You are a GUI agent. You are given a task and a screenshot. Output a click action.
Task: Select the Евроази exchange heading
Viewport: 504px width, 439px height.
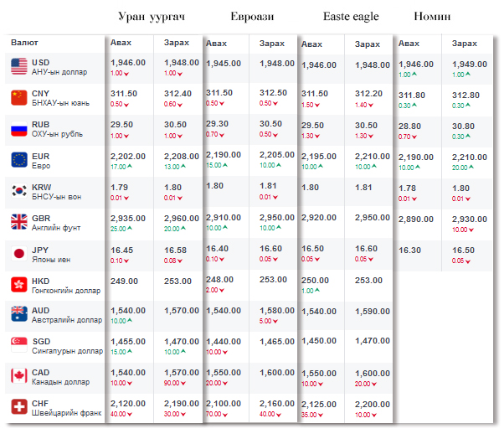point(252,17)
